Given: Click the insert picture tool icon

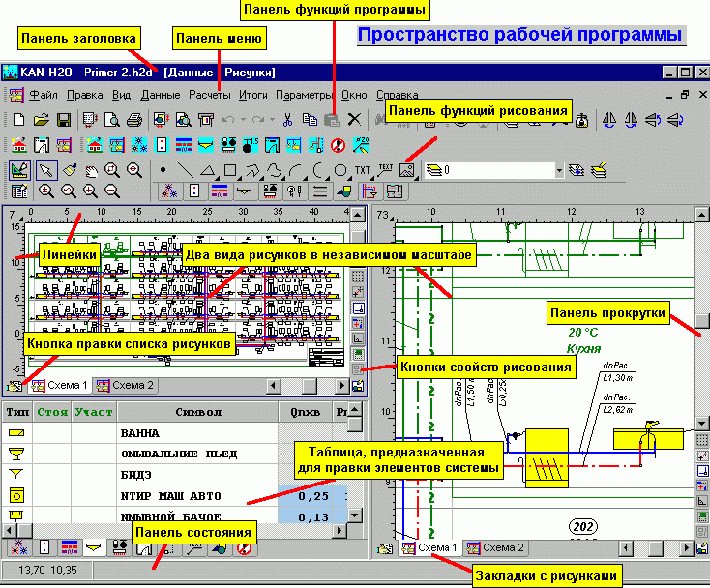Looking at the screenshot, I should point(406,170).
